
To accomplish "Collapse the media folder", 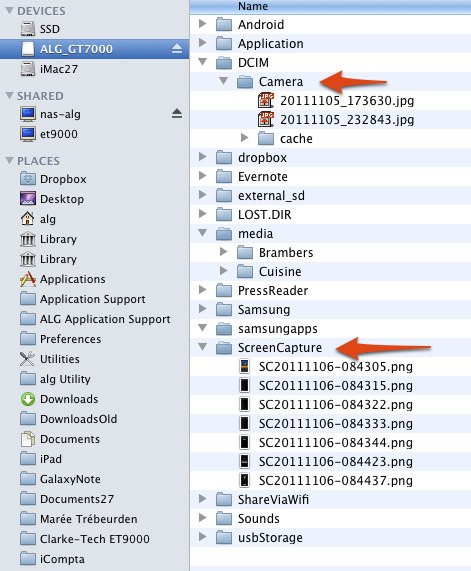I will (203, 233).
